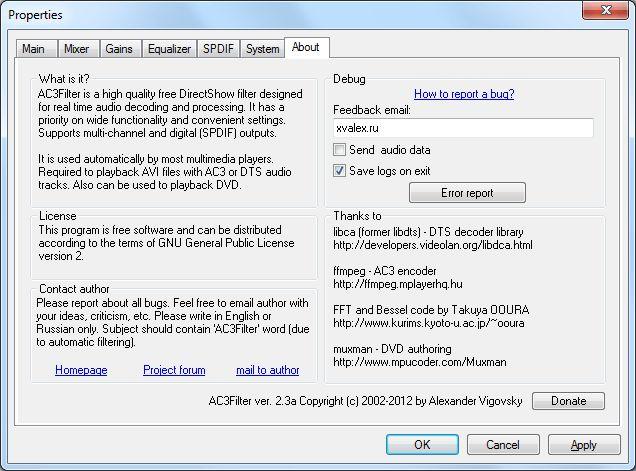This screenshot has height=471, width=636.
Task: Click the Apply button
Action: (x=584, y=445)
